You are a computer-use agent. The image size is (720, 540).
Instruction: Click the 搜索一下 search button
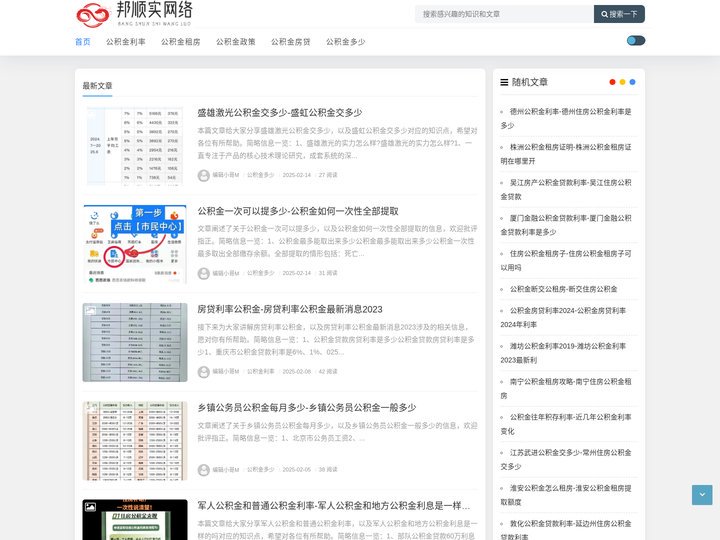(x=619, y=14)
